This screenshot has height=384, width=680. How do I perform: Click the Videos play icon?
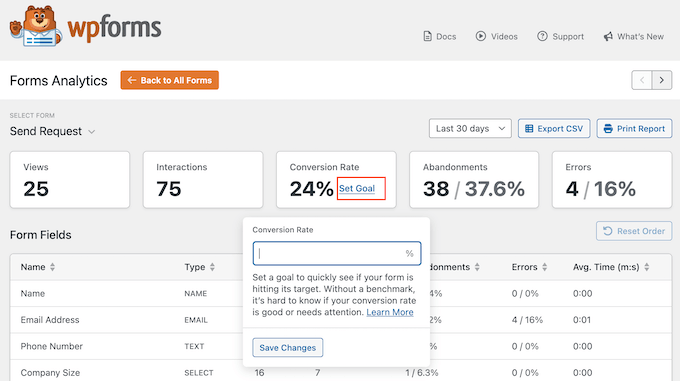point(481,36)
